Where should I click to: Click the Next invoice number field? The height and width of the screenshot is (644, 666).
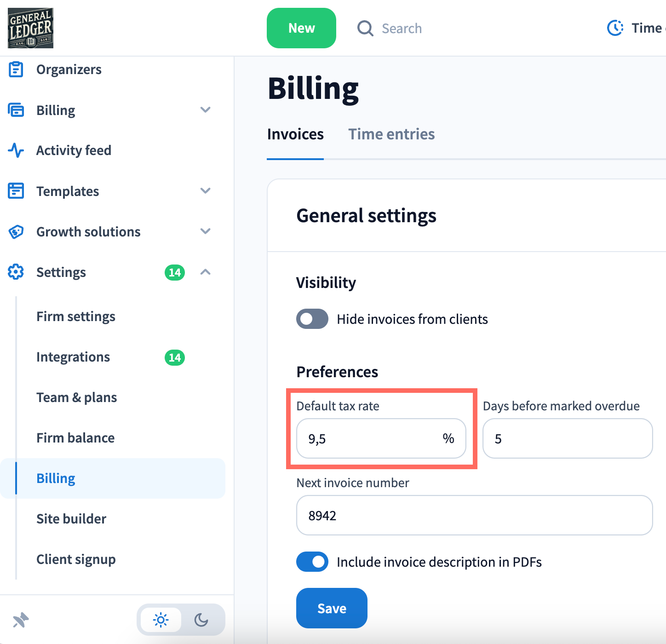click(x=474, y=515)
